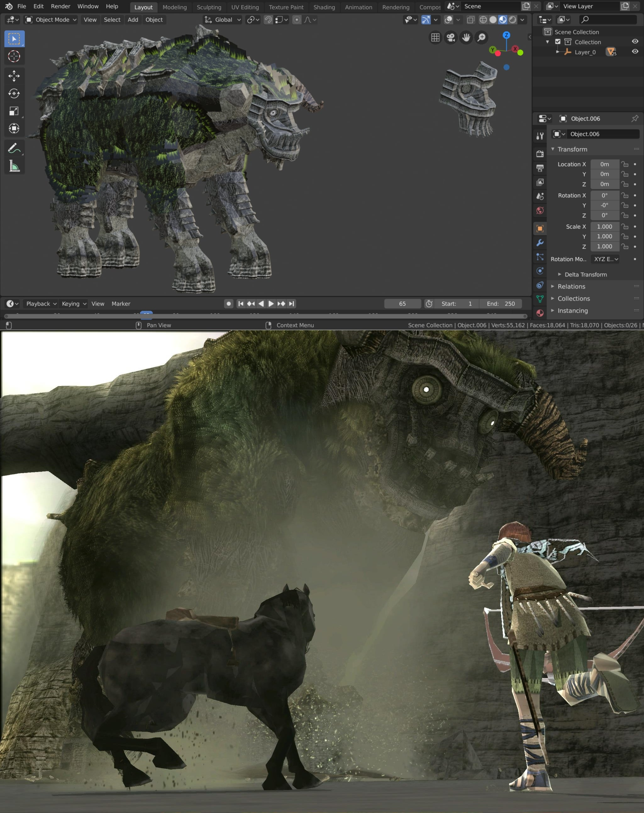Toggle snapping magnet in header
The width and height of the screenshot is (644, 813).
268,20
